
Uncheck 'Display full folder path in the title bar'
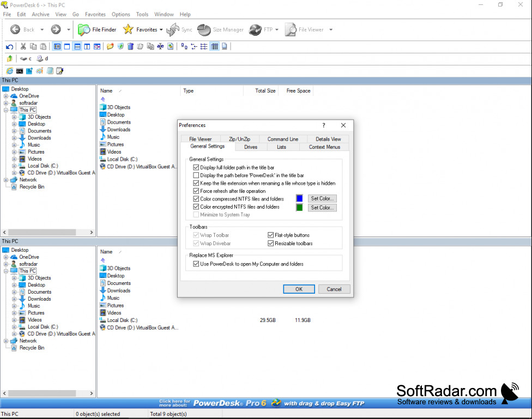196,167
